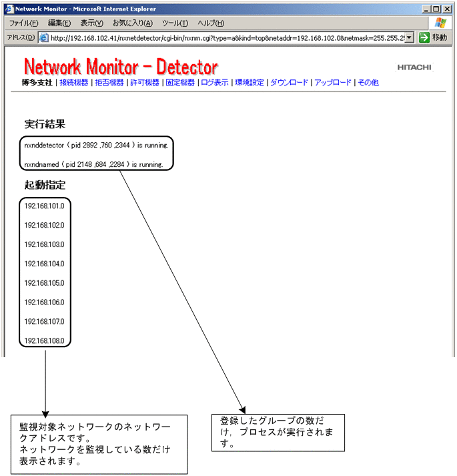Click the 起動指定 heading
Screen dimensions: 457x476
45,185
